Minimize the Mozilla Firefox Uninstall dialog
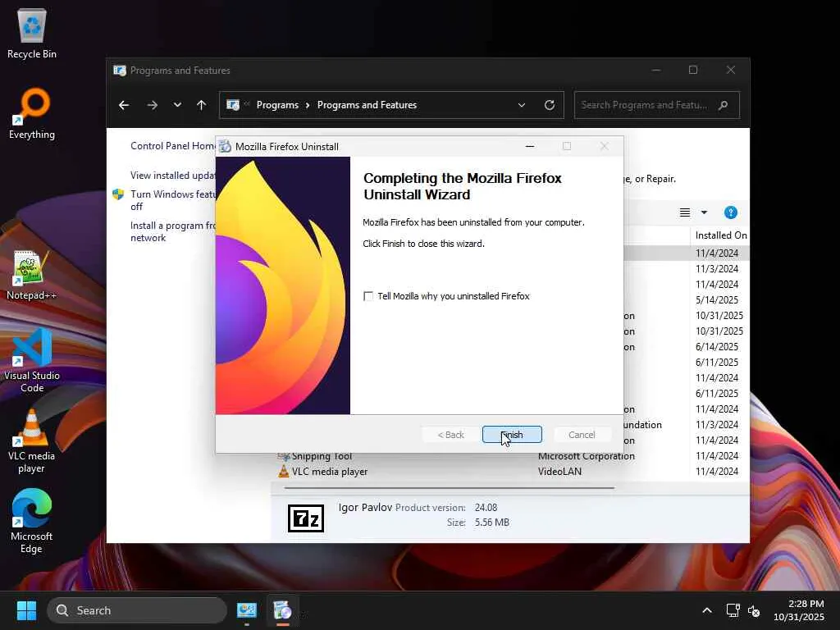 [530, 146]
